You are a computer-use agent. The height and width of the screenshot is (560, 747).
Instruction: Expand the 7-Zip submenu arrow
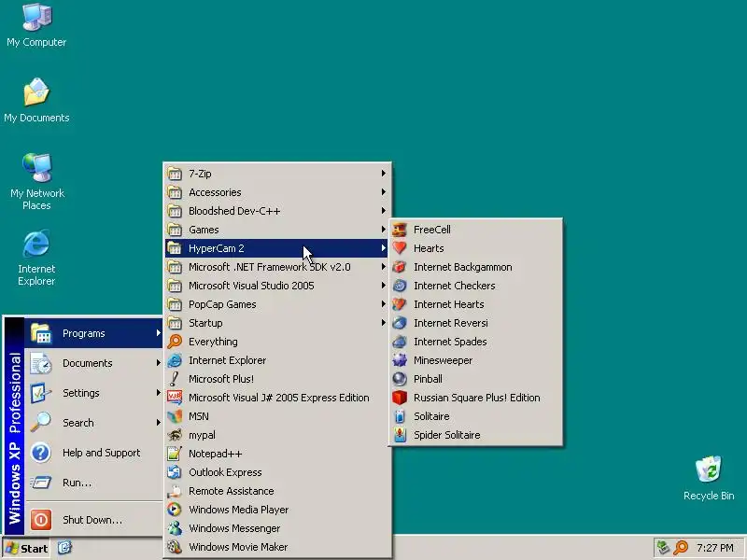pos(383,174)
